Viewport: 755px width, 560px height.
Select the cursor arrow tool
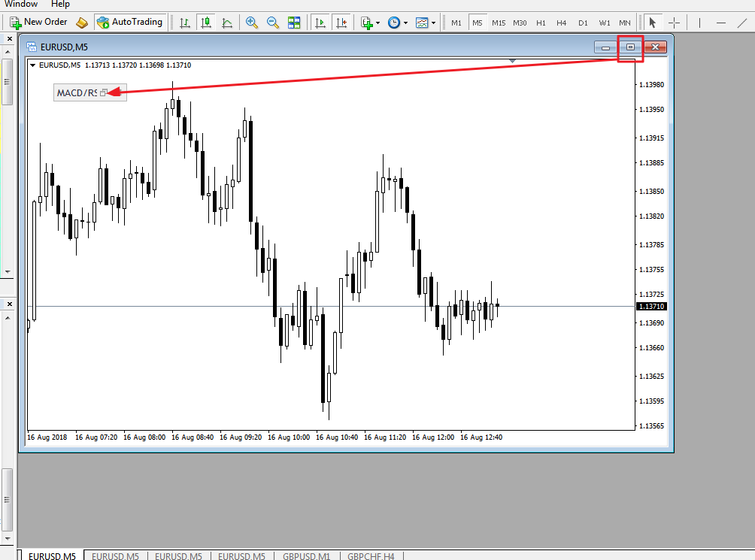click(x=653, y=23)
